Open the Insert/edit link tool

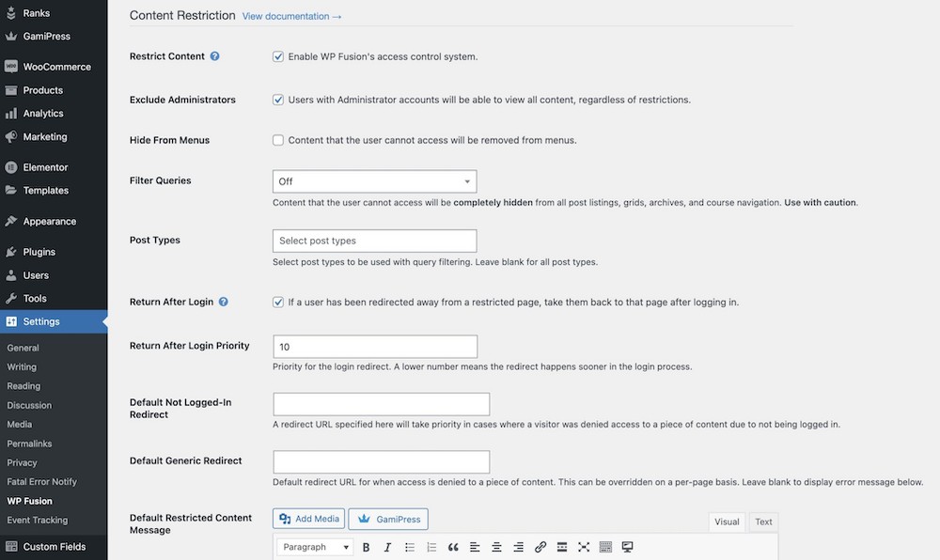point(540,547)
